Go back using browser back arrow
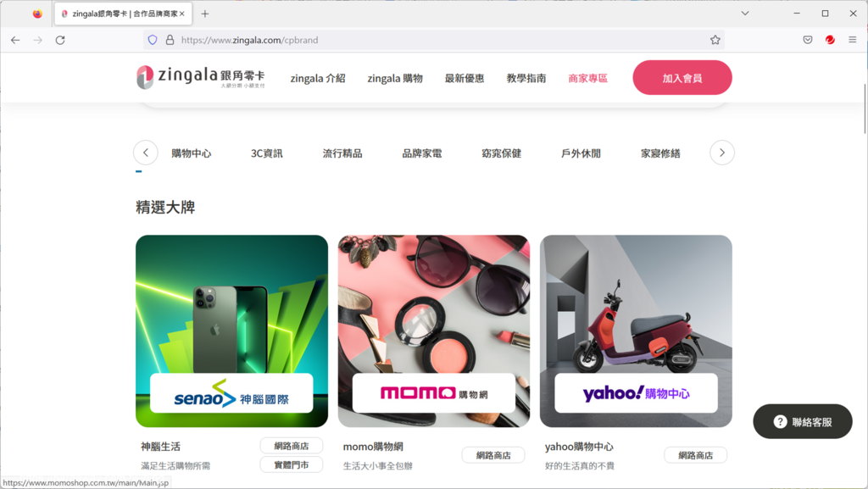 click(x=15, y=40)
